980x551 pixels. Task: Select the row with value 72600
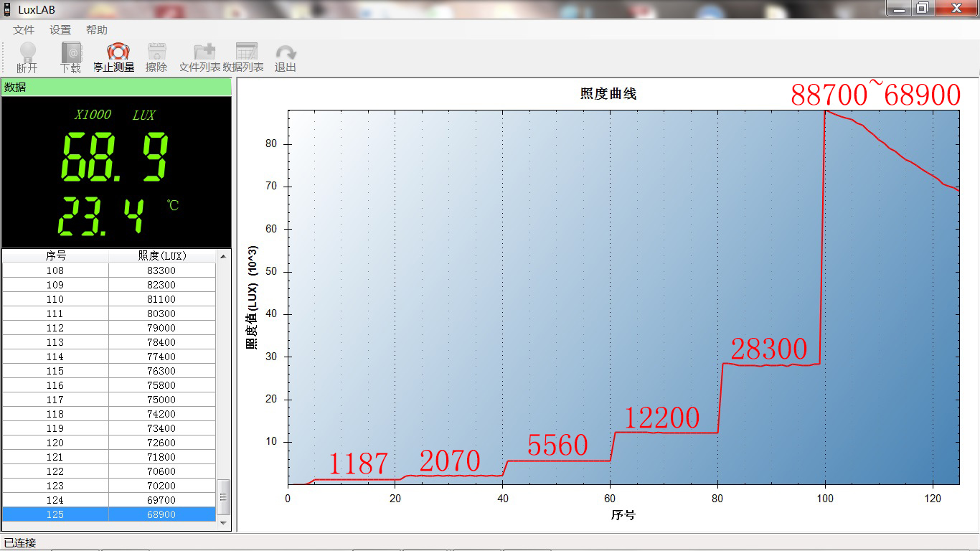tap(109, 443)
